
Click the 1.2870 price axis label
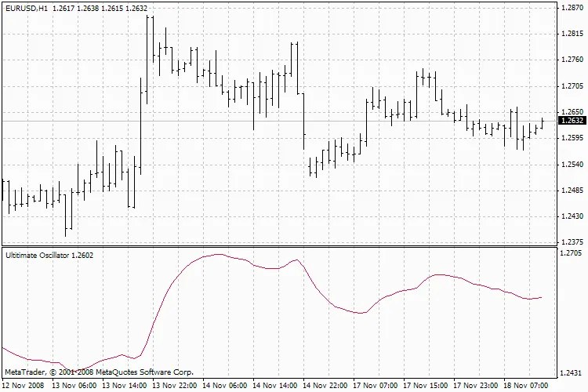(571, 8)
